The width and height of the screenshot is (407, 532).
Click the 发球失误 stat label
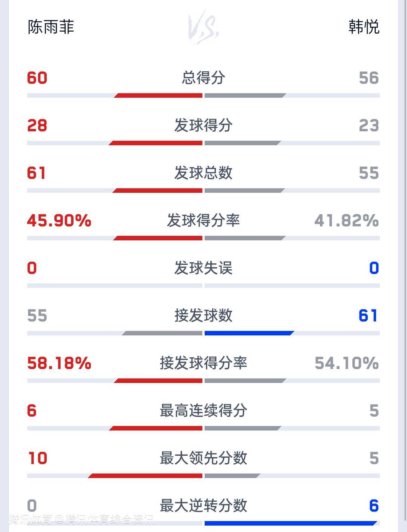pyautogui.click(x=203, y=268)
